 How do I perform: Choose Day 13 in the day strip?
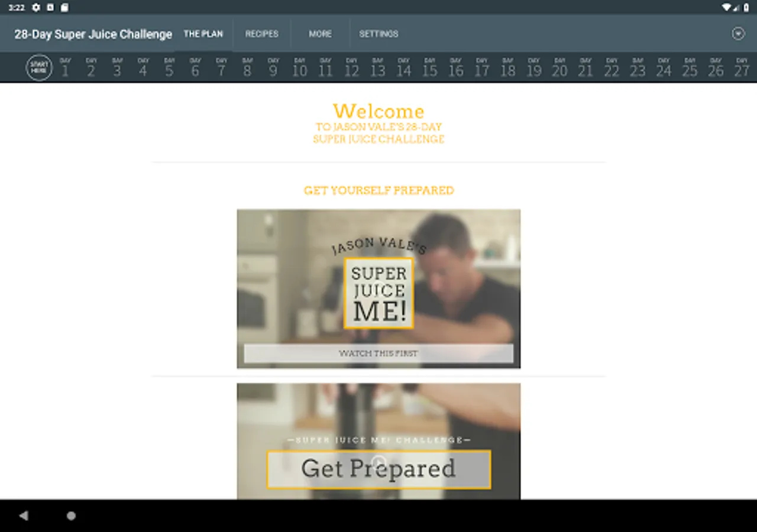[377, 67]
